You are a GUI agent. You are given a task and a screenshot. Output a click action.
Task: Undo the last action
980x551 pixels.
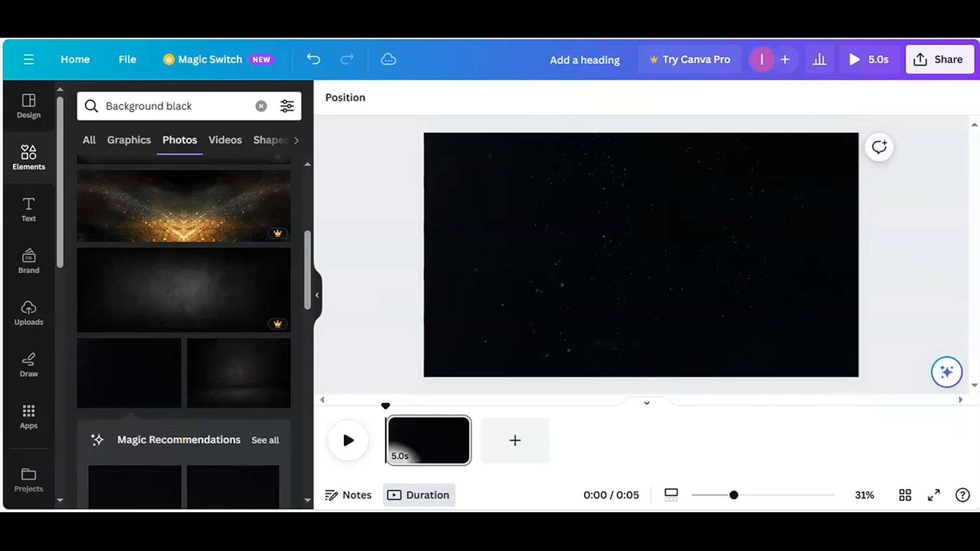pyautogui.click(x=313, y=59)
